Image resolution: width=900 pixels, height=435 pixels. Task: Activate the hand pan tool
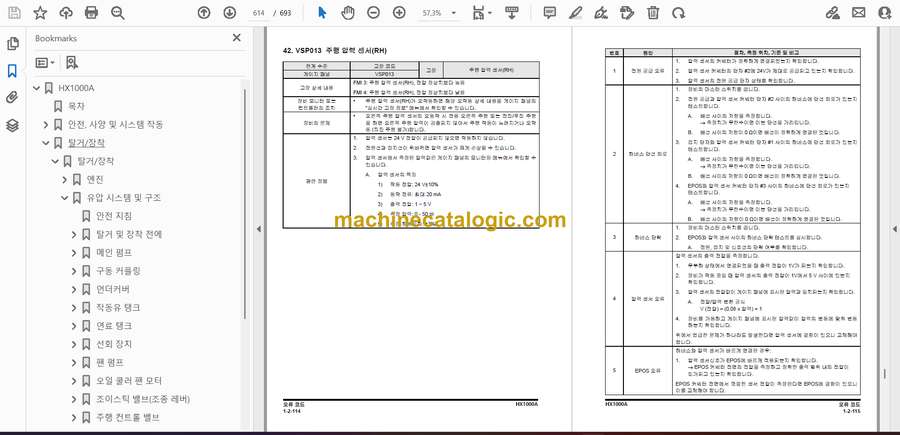(x=348, y=13)
